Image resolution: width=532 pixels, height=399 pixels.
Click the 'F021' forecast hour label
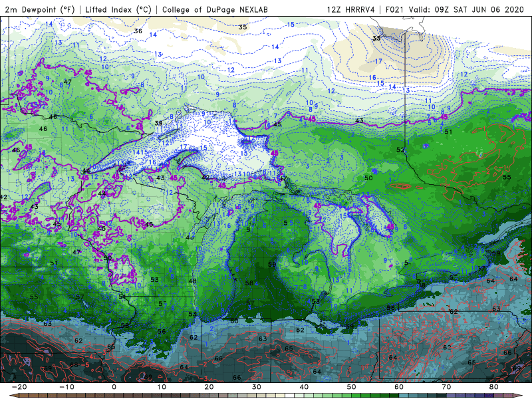[x=394, y=9]
